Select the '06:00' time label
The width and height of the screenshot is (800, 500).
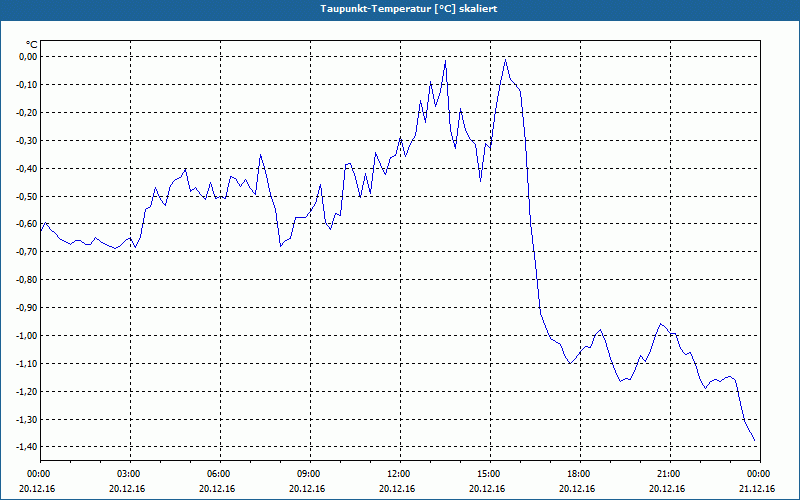tap(220, 474)
